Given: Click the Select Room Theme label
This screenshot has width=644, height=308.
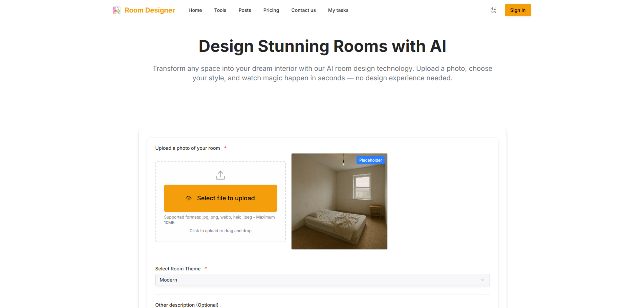Looking at the screenshot, I should click(x=178, y=269).
